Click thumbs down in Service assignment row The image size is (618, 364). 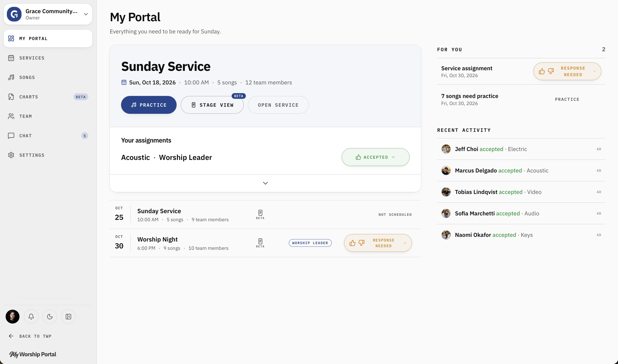coord(551,71)
